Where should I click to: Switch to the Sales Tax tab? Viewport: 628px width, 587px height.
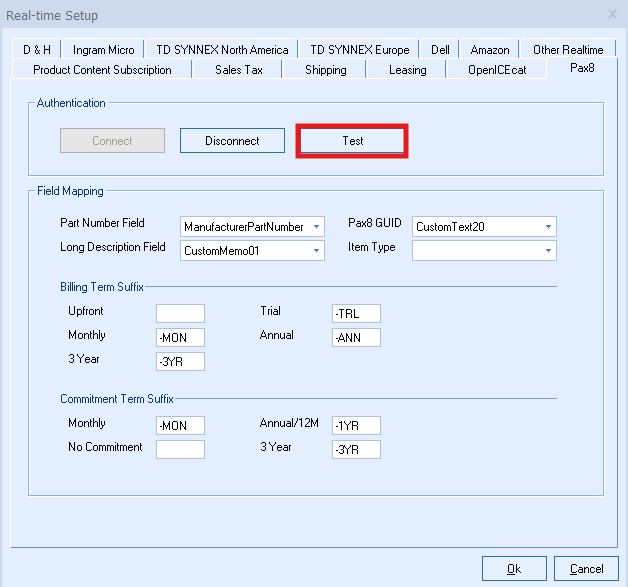[x=237, y=70]
